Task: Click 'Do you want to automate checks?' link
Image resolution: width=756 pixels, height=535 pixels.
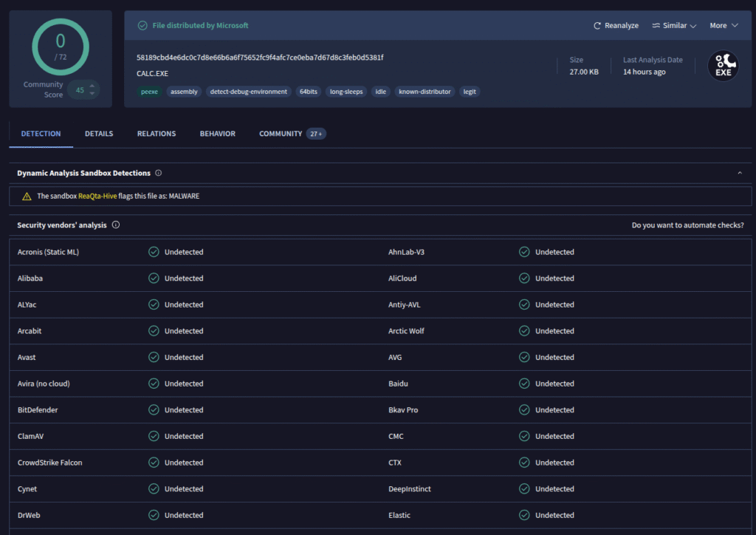Action: point(687,225)
